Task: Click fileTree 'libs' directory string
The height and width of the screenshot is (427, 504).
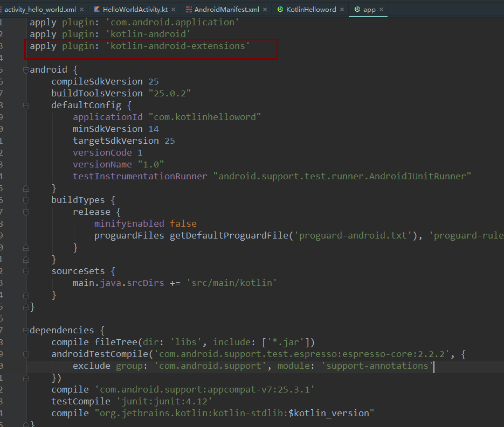Action: tap(185, 342)
